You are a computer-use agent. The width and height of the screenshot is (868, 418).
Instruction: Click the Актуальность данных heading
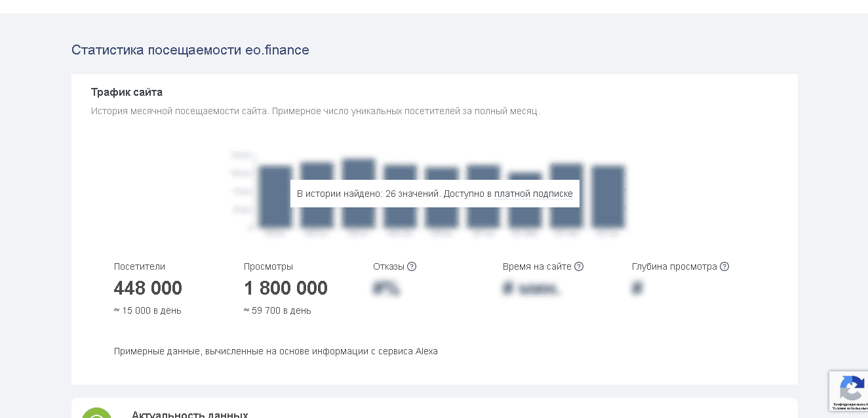190,415
